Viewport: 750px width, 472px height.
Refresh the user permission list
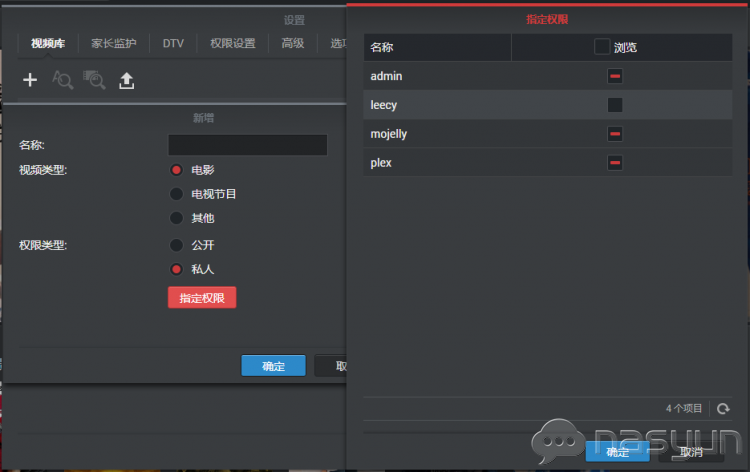(723, 408)
